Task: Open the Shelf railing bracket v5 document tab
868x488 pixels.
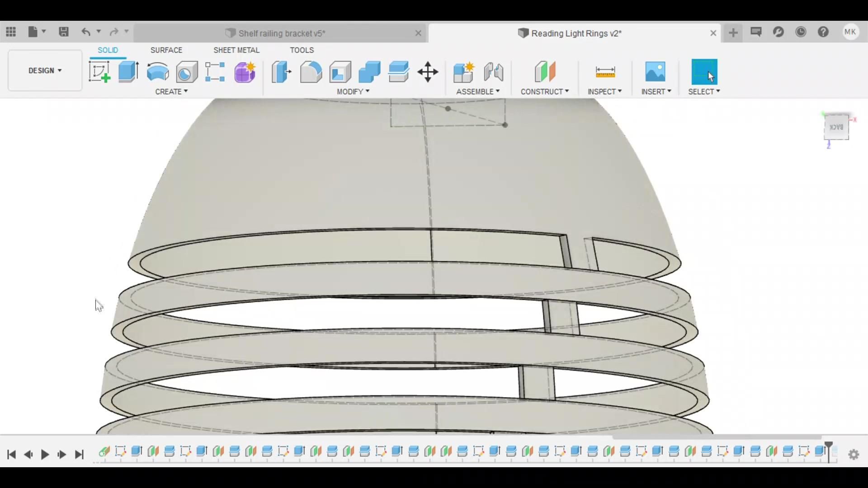Action: click(280, 33)
